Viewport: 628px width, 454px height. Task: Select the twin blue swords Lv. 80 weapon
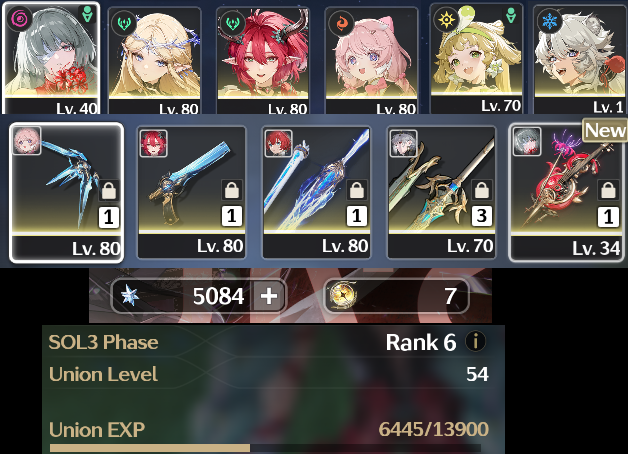pyautogui.click(x=317, y=193)
